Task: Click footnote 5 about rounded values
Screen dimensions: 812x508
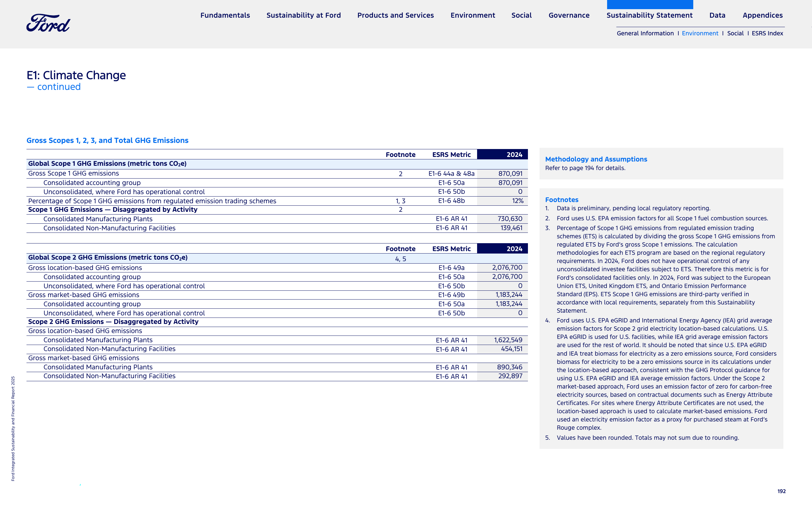Action: click(642, 438)
